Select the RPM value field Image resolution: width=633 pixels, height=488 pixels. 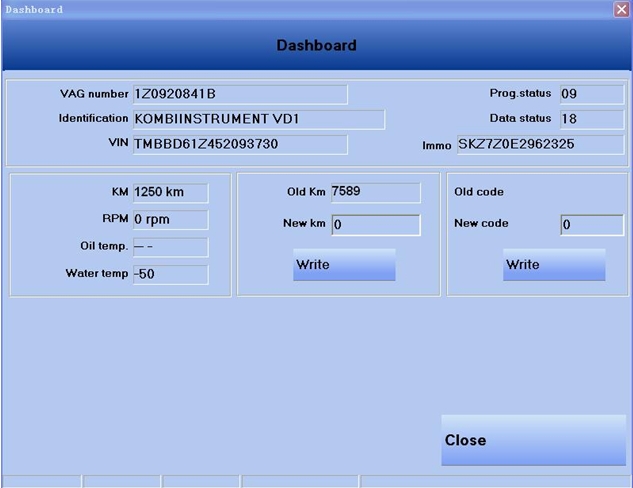click(x=170, y=220)
